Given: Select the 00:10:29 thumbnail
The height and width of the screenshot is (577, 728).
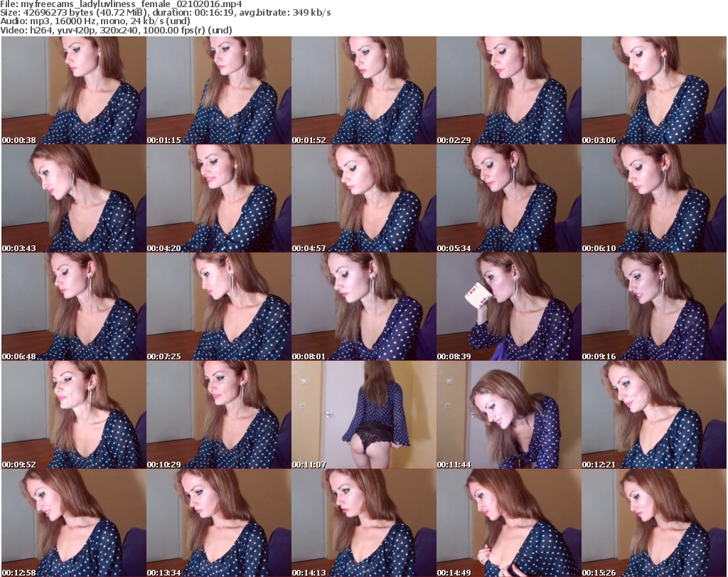Looking at the screenshot, I should click(x=219, y=415).
